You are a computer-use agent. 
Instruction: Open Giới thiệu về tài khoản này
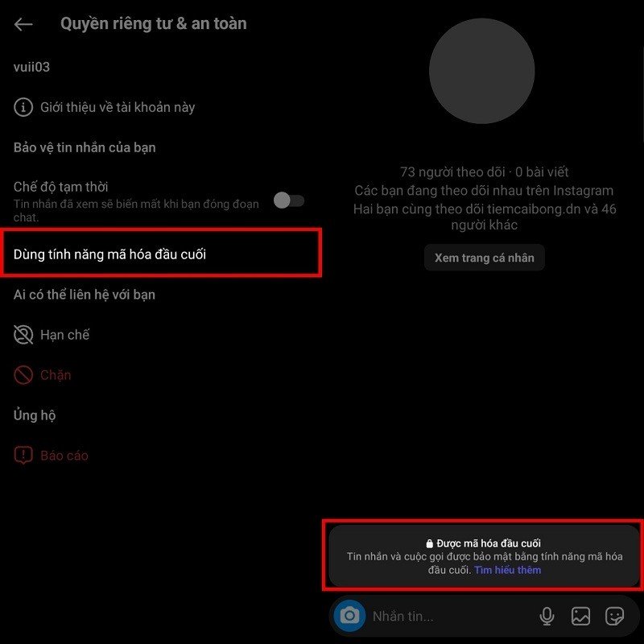click(118, 107)
